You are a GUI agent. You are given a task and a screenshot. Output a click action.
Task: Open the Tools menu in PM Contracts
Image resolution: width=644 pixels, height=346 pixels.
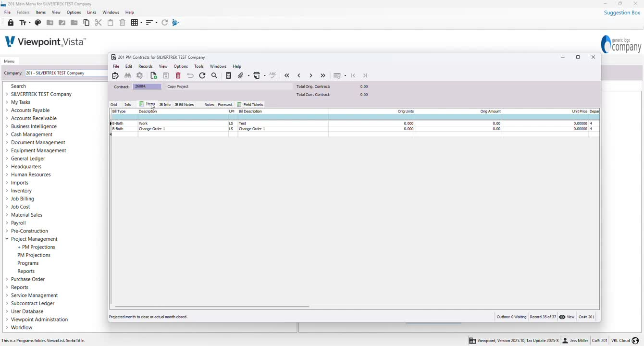click(x=199, y=66)
